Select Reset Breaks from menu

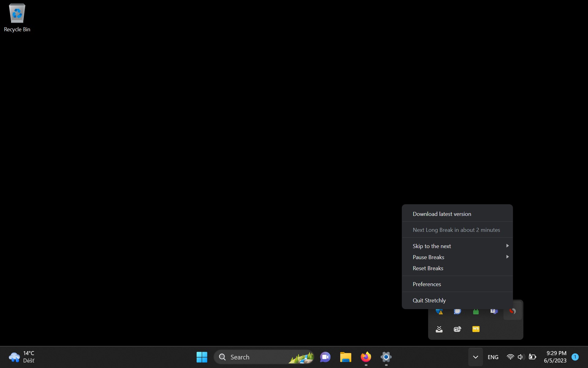(428, 268)
